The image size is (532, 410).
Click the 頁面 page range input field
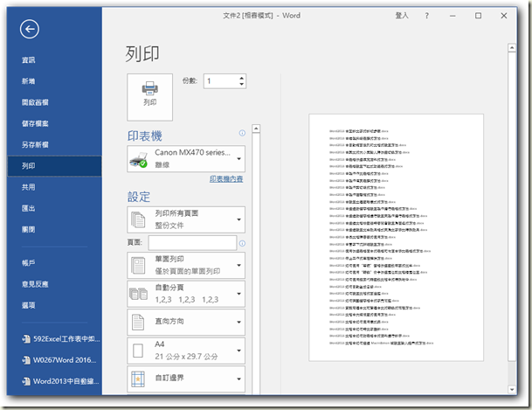pos(192,243)
